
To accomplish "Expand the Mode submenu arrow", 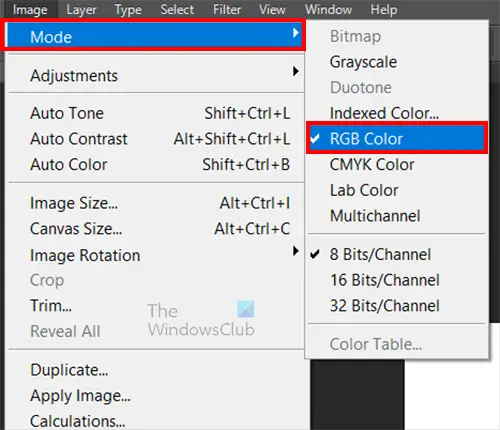I will (x=295, y=33).
